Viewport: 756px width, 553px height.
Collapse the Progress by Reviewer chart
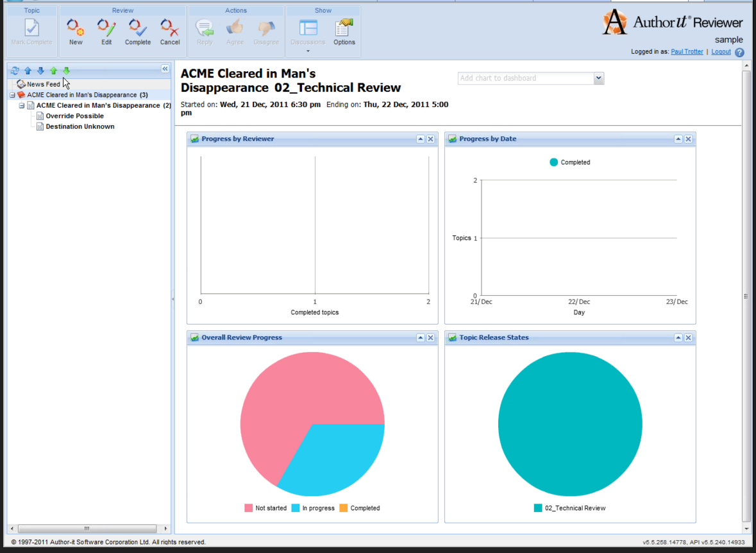pos(421,139)
